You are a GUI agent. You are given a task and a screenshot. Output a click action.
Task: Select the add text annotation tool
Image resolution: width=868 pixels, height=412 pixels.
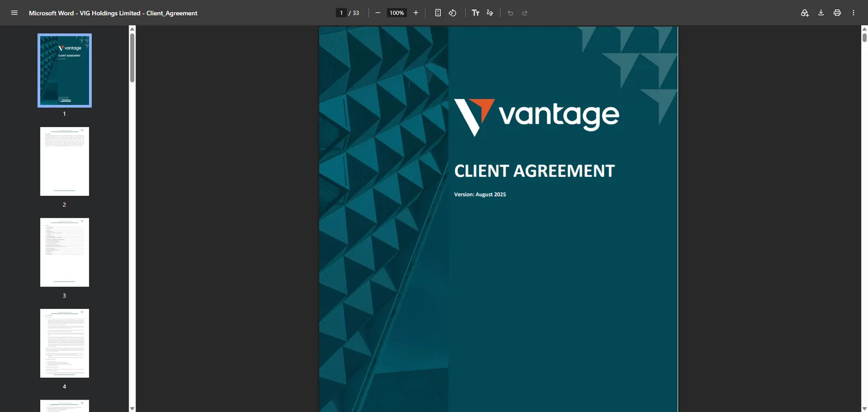[476, 13]
